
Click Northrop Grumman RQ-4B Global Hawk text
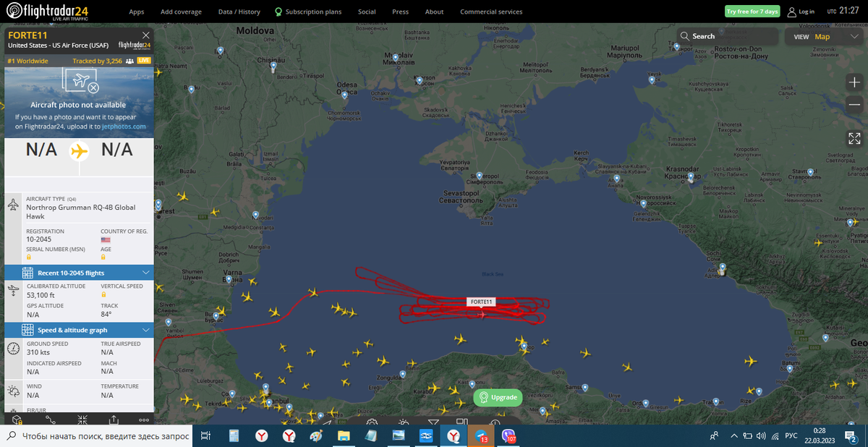80,212
